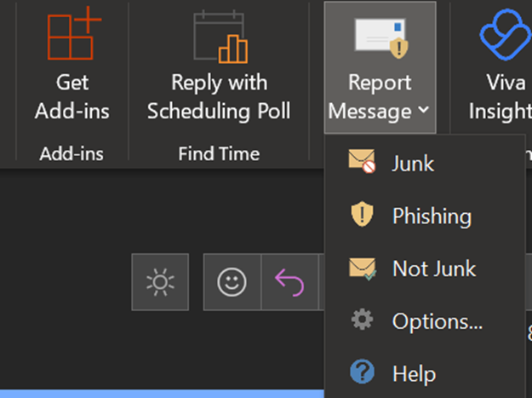
Task: Click the yellow Phishing shield icon
Action: point(362,214)
